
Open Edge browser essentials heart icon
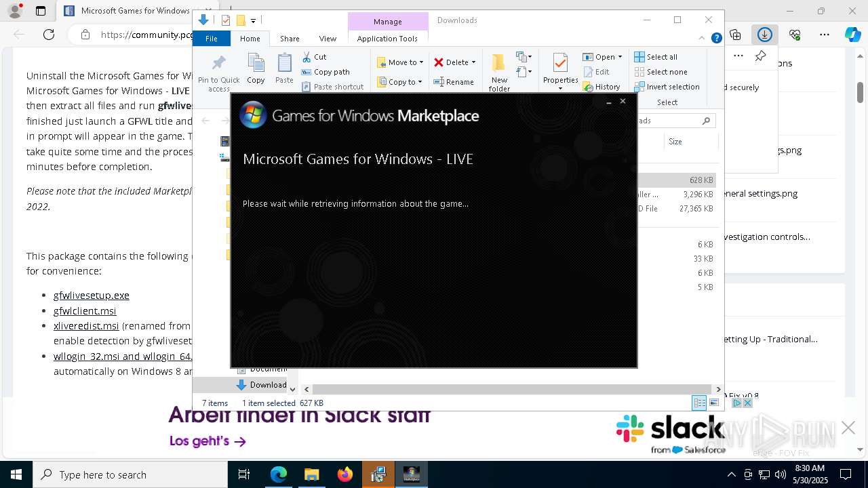(x=795, y=35)
